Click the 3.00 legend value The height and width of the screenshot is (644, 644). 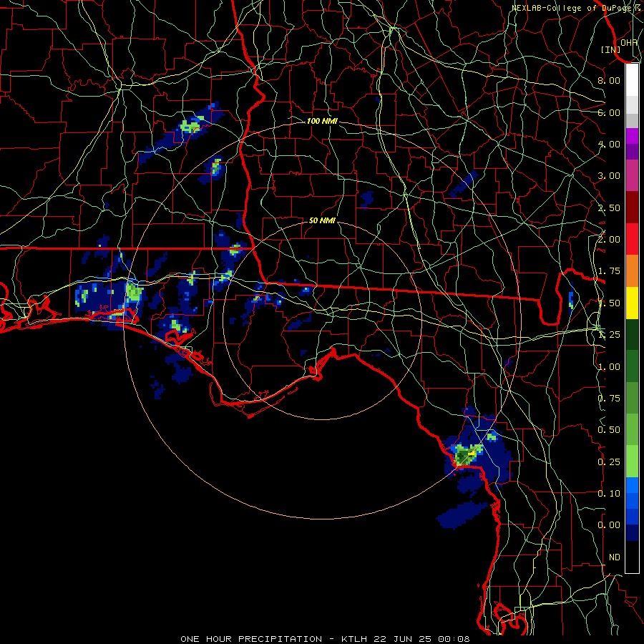609,176
